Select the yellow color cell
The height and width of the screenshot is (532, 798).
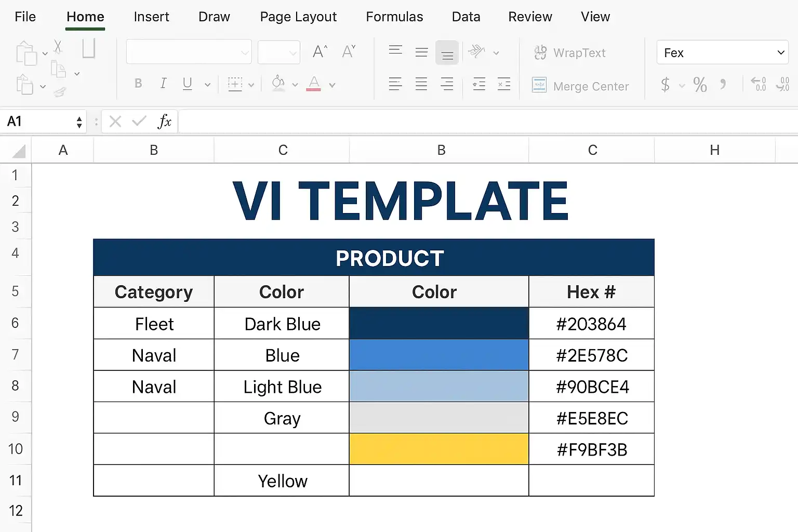439,449
